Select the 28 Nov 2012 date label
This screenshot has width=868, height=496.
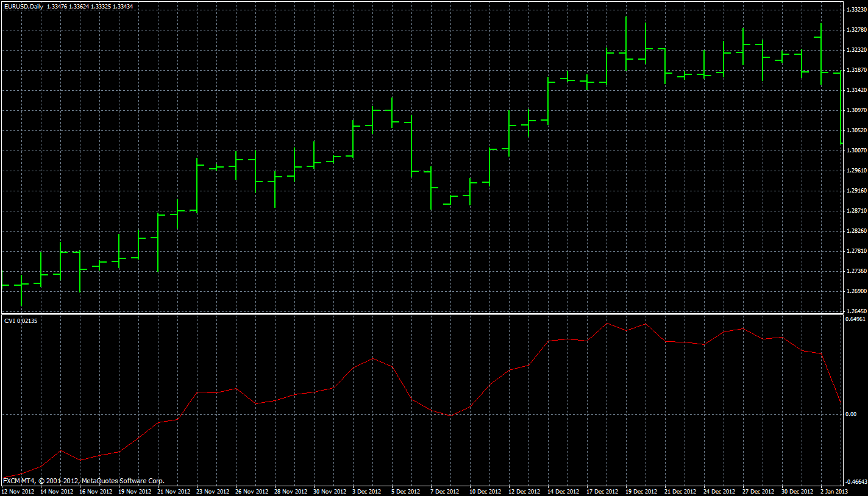(291, 491)
